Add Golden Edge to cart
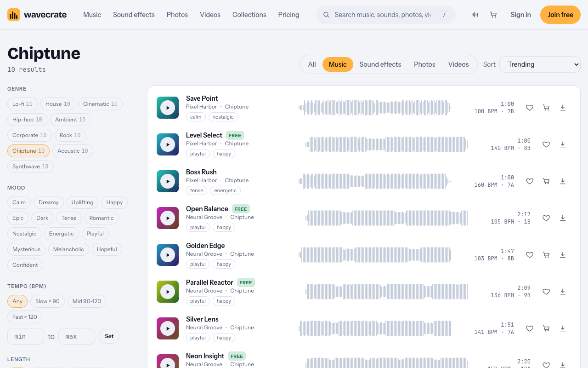This screenshot has height=368, width=588. click(546, 255)
